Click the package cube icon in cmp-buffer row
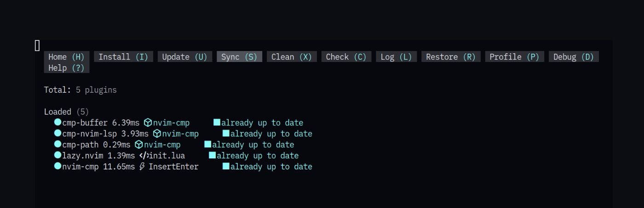The image size is (644, 208). 148,123
